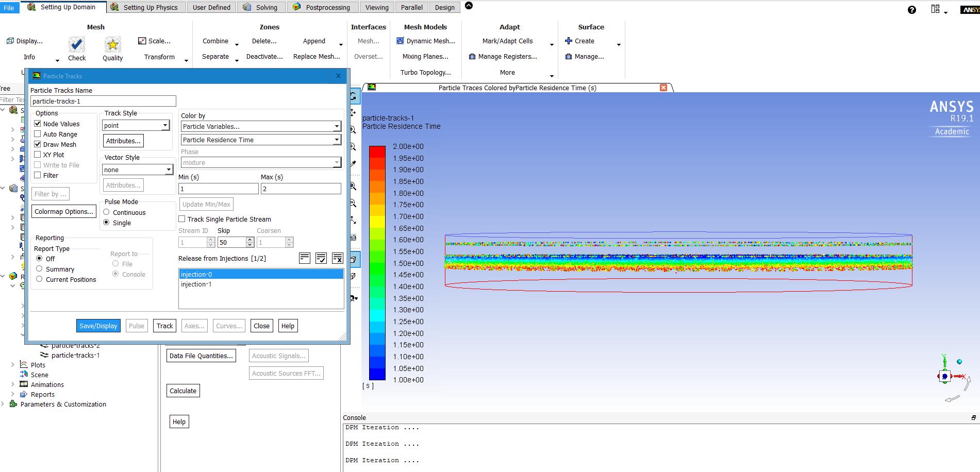Viewport: 980px width, 472px height.
Task: Click the fit to window magnifier
Action: [353, 186]
